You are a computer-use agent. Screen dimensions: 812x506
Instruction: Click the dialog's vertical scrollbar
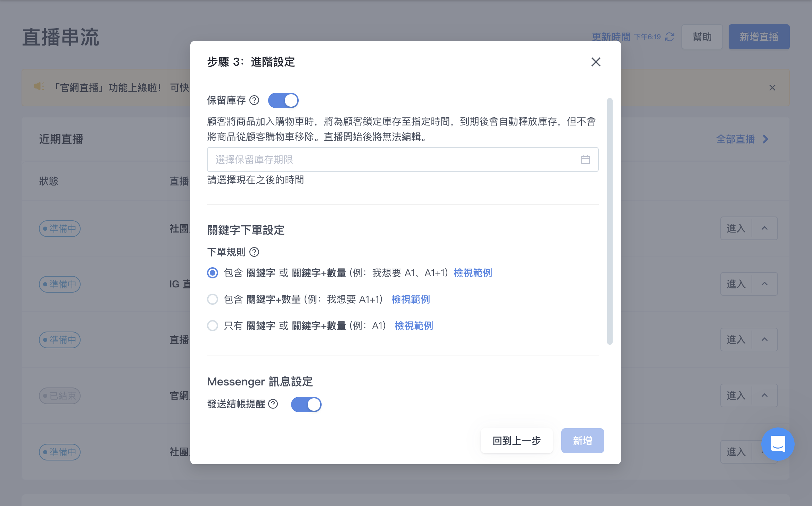610,221
